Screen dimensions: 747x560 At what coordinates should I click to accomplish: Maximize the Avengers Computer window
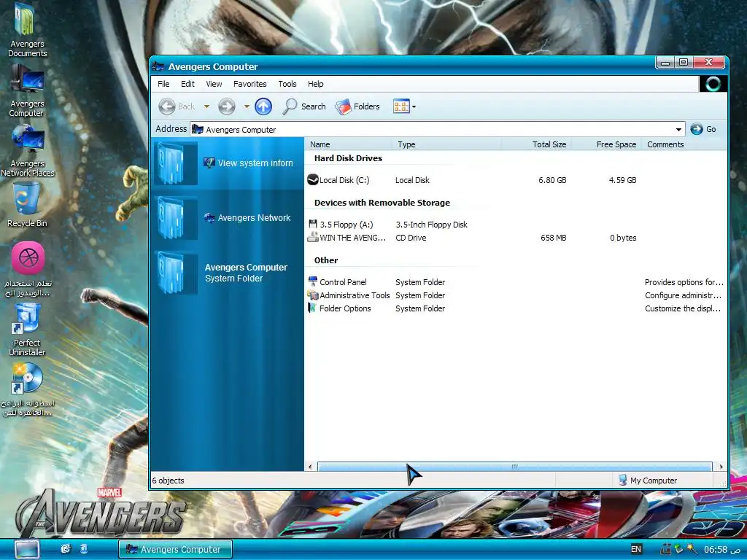click(x=684, y=63)
